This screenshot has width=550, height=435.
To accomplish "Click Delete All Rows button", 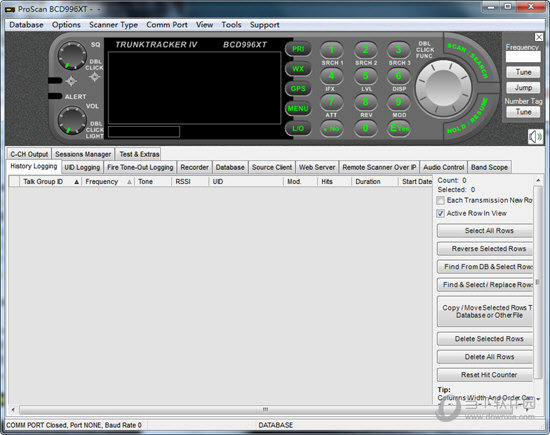I will (x=485, y=357).
